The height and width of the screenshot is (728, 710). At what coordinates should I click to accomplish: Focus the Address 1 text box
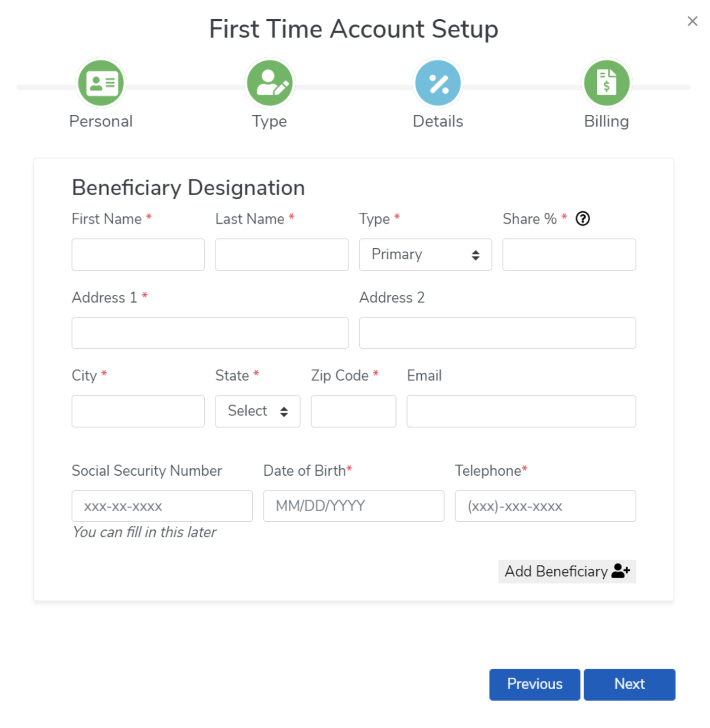point(209,332)
